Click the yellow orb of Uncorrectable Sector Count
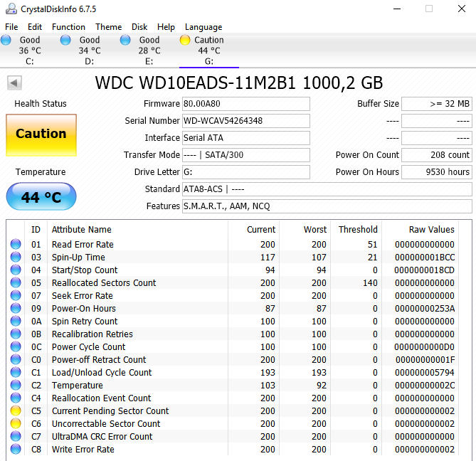 point(16,423)
